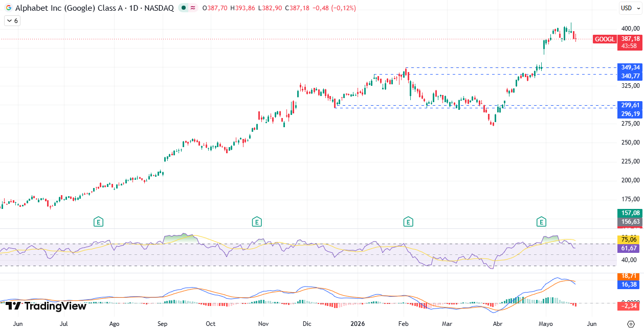
Task: Click the low price L382,90
Action: [x=270, y=8]
